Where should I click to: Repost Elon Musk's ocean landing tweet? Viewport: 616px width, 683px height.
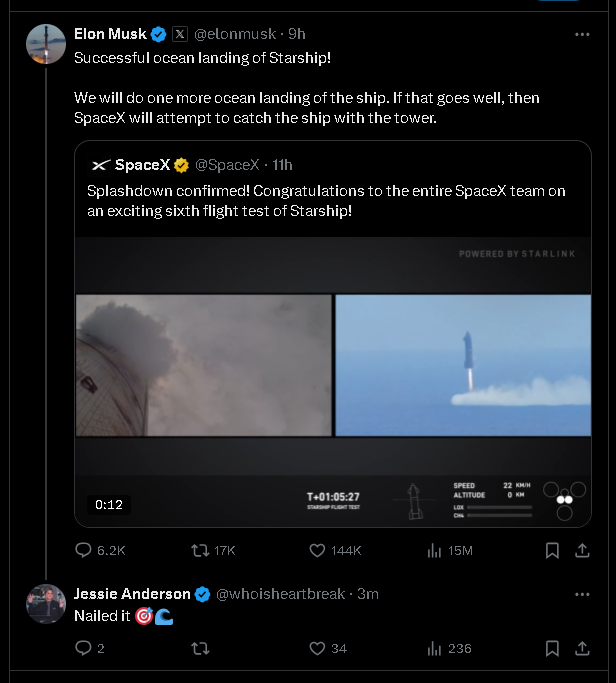(x=200, y=550)
